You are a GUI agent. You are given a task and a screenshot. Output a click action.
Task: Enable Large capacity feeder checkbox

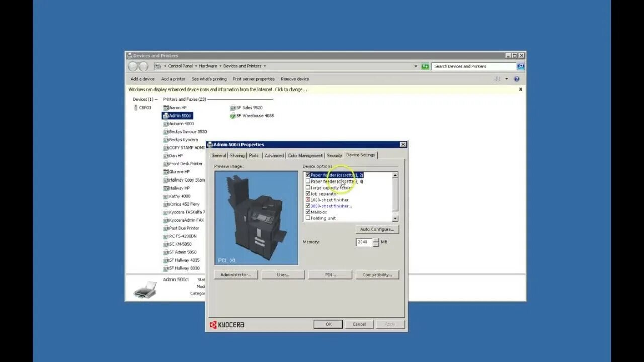tap(308, 188)
